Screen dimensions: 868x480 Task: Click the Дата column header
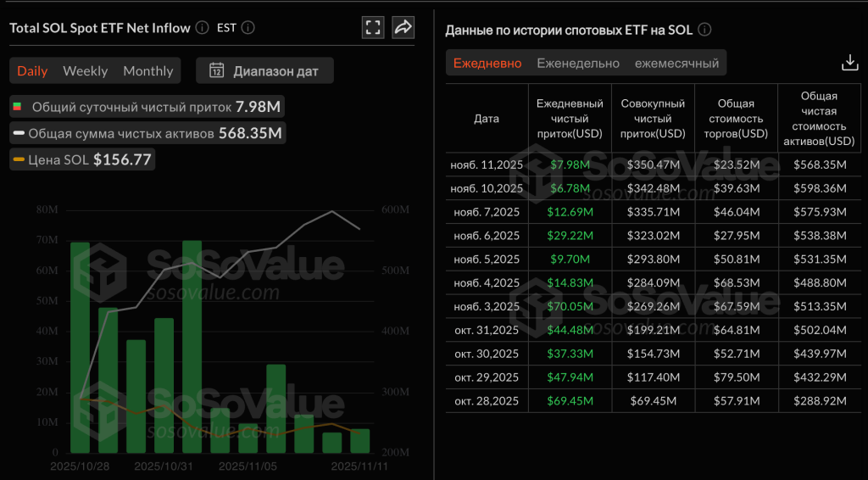point(487,119)
